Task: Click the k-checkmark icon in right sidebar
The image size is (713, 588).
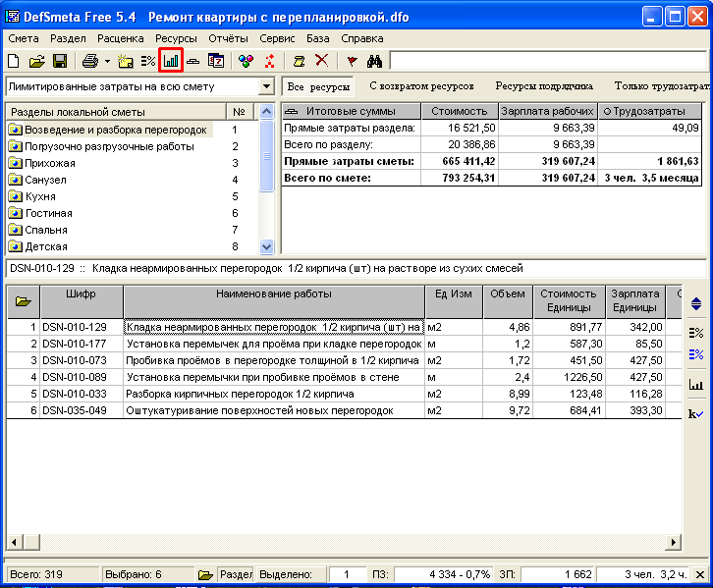Action: coord(696,414)
